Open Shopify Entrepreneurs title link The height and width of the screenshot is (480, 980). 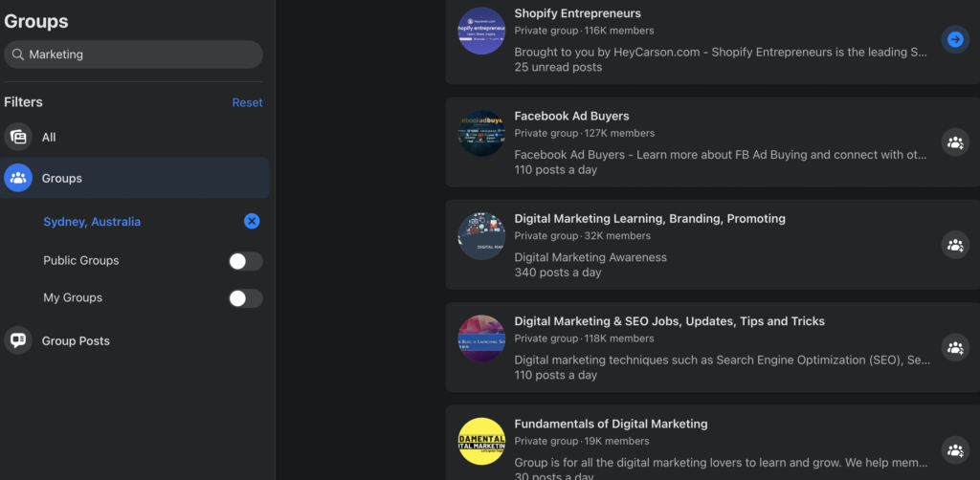point(577,13)
